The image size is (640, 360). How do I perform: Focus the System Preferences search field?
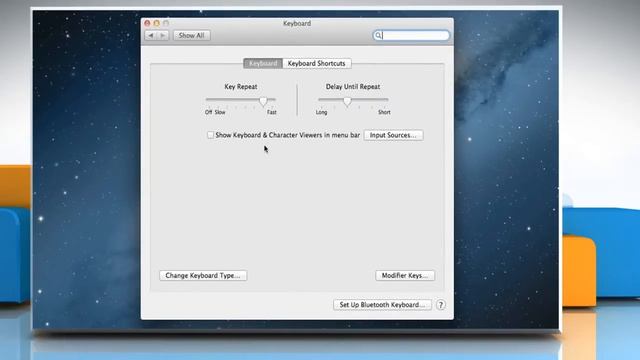[411, 36]
